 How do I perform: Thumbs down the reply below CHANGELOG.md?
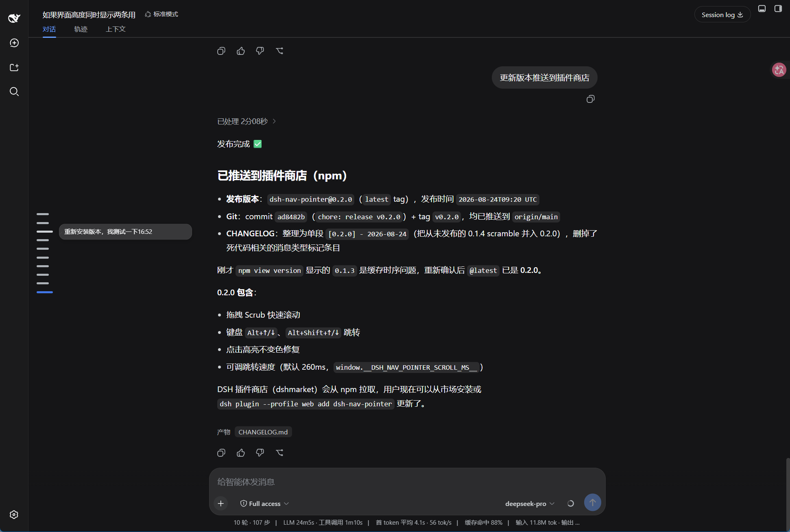[x=260, y=453]
